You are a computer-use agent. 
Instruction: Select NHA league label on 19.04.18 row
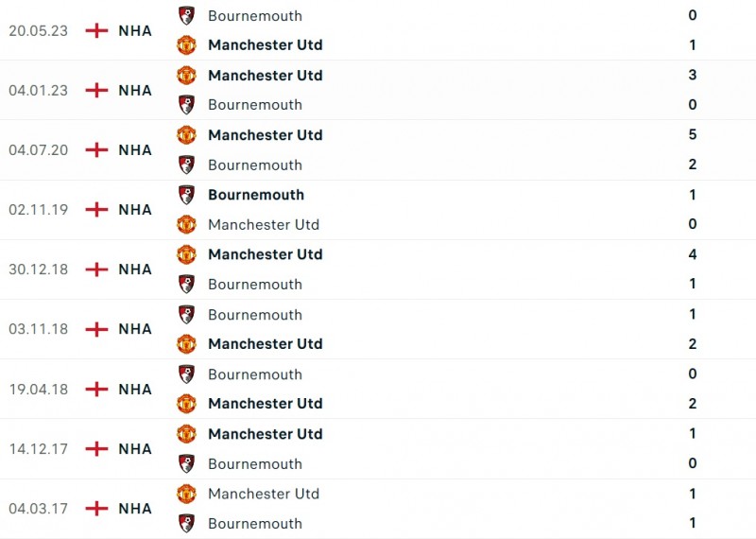point(135,389)
